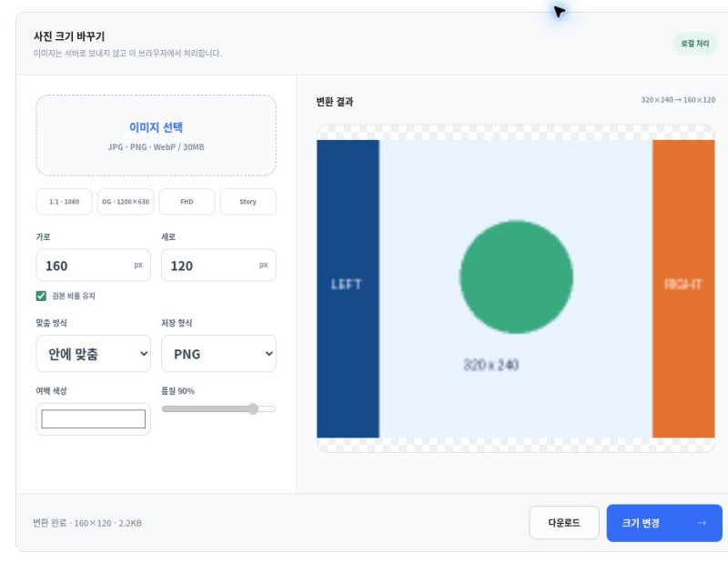Select the FHD size preset
The image size is (728, 563).
tap(187, 201)
